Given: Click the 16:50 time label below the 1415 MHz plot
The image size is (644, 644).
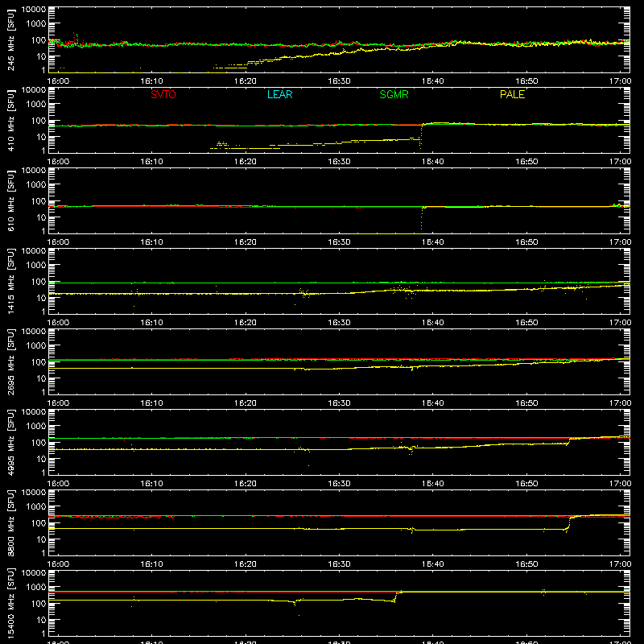Looking at the screenshot, I should pyautogui.click(x=526, y=323).
